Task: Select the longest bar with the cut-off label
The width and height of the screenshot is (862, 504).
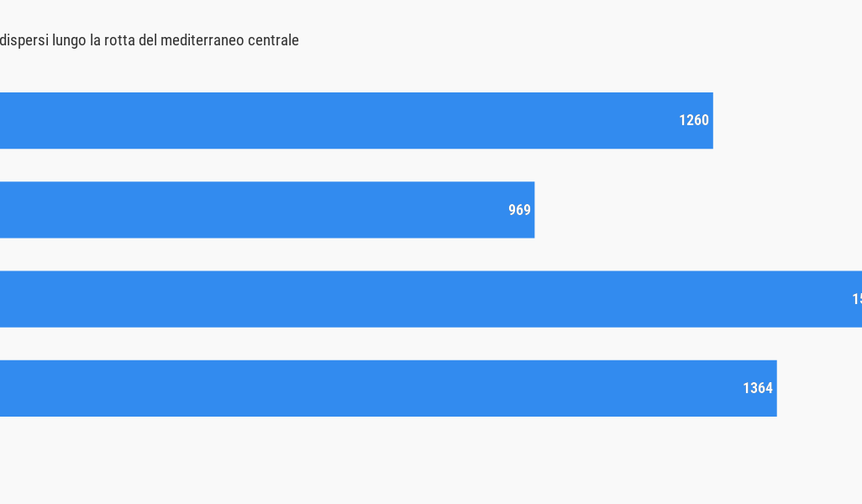Action: coord(431,299)
